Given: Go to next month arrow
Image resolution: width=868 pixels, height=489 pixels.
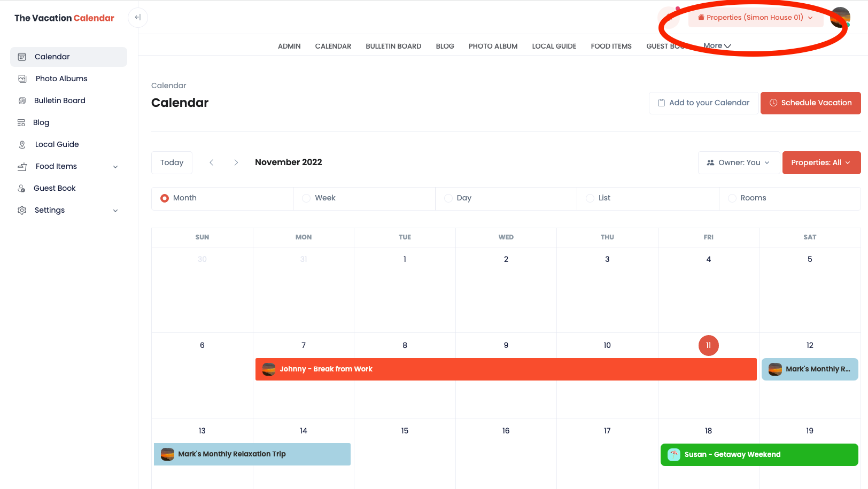Looking at the screenshot, I should (236, 162).
